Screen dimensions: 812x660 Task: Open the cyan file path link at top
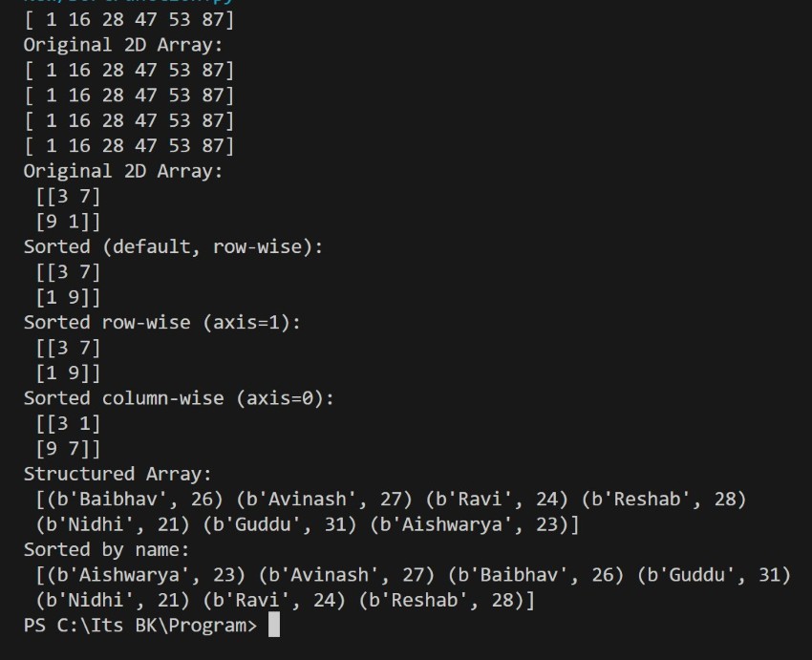(x=128, y=2)
